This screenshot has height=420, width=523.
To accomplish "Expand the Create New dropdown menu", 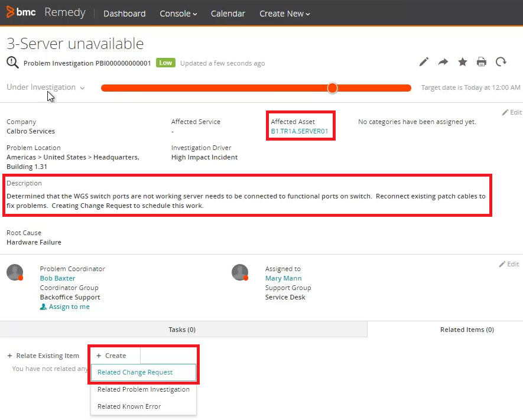I will tap(285, 14).
